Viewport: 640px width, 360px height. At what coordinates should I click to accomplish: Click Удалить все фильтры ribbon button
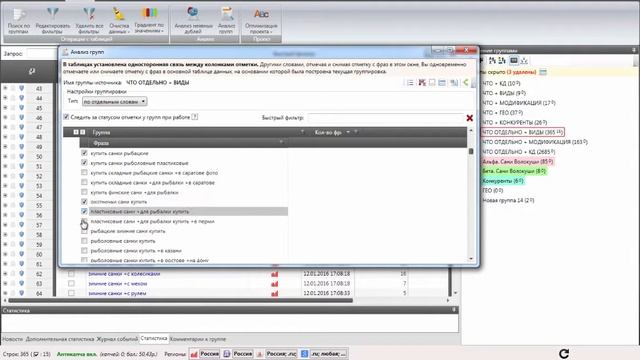tap(89, 21)
